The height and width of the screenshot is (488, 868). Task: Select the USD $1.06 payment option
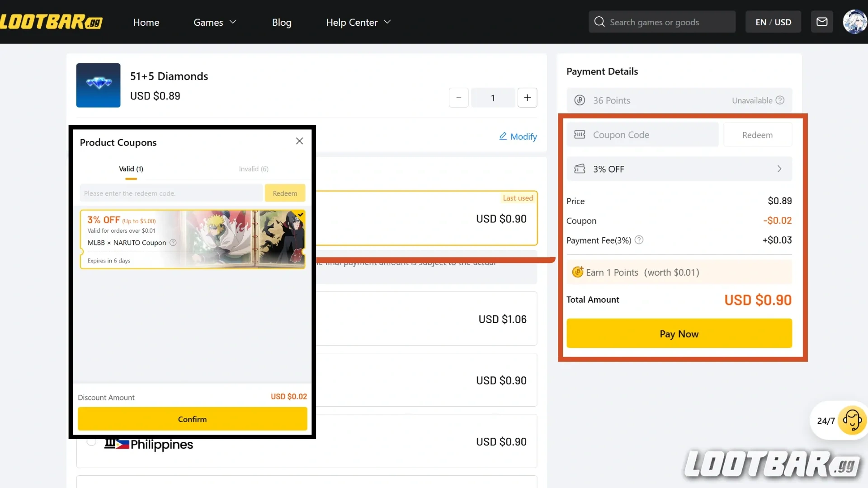pos(427,319)
